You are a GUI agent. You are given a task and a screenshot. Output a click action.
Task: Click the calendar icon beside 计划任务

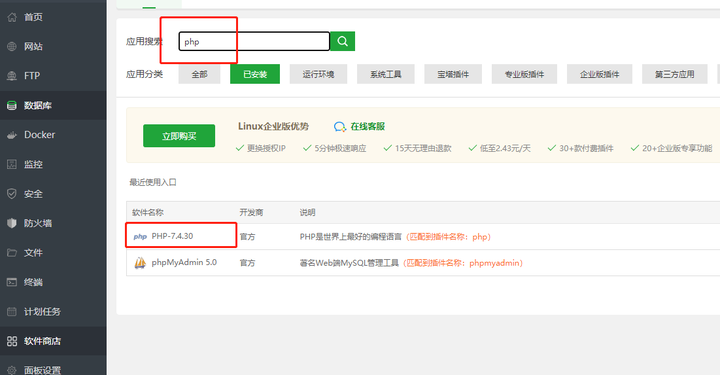(12, 312)
